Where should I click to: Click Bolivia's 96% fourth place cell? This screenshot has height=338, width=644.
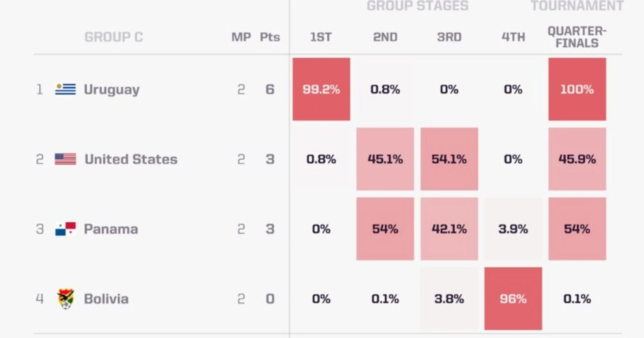point(513,299)
